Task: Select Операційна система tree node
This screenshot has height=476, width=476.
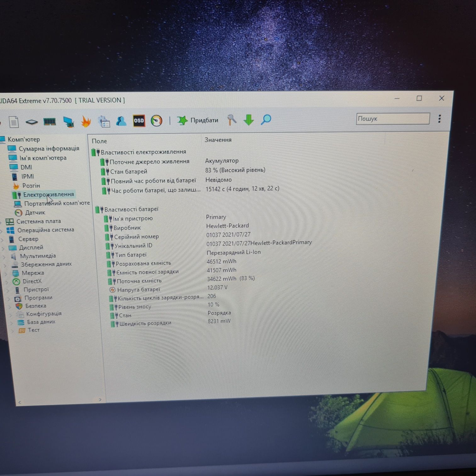Action: tap(41, 230)
